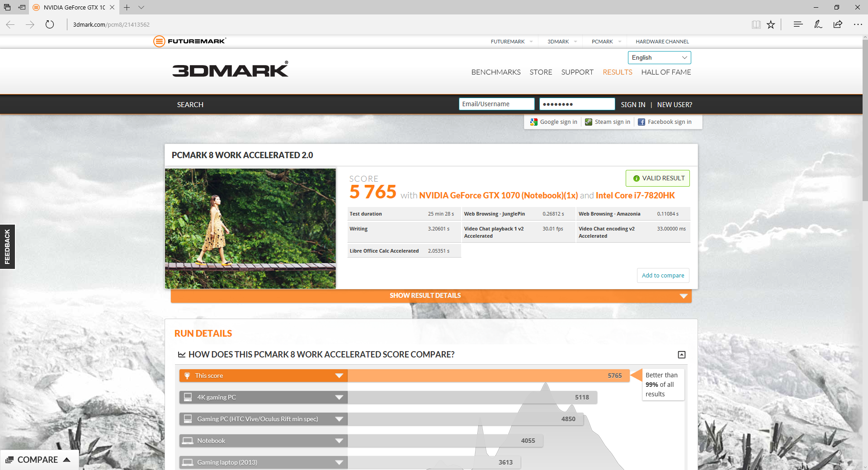Collapse the score comparison section
868x470 pixels.
[x=682, y=355]
